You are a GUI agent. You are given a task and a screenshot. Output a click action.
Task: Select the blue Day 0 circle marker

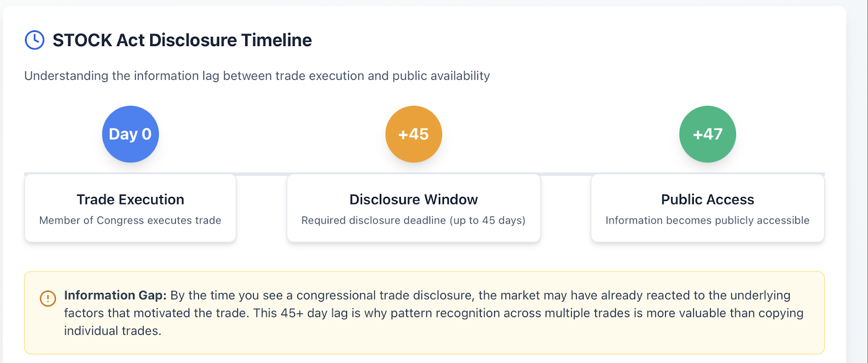[x=130, y=134]
